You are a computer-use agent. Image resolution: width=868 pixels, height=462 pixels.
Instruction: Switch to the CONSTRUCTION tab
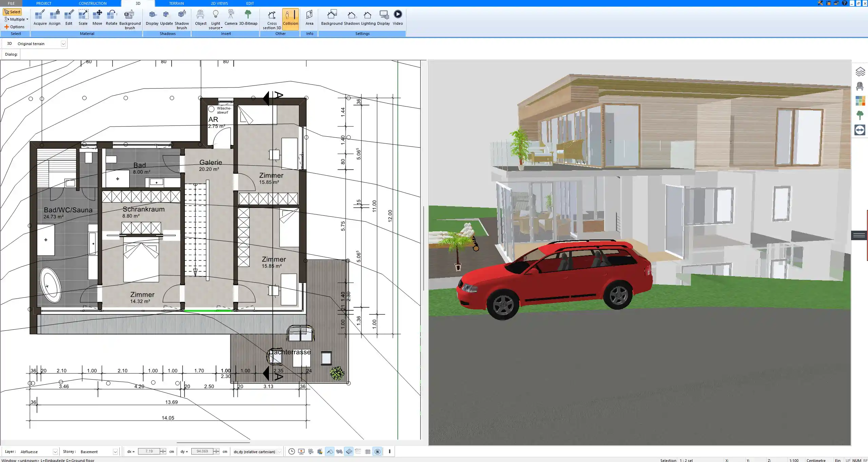tap(93, 3)
